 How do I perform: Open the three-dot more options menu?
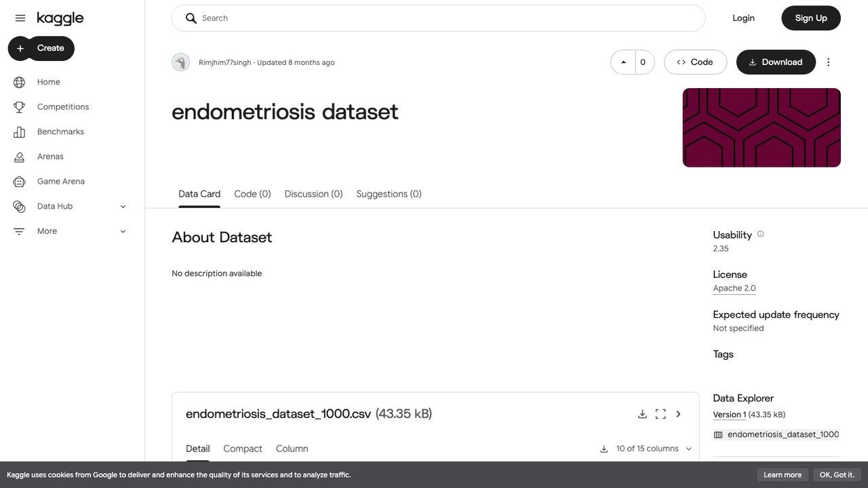[828, 62]
